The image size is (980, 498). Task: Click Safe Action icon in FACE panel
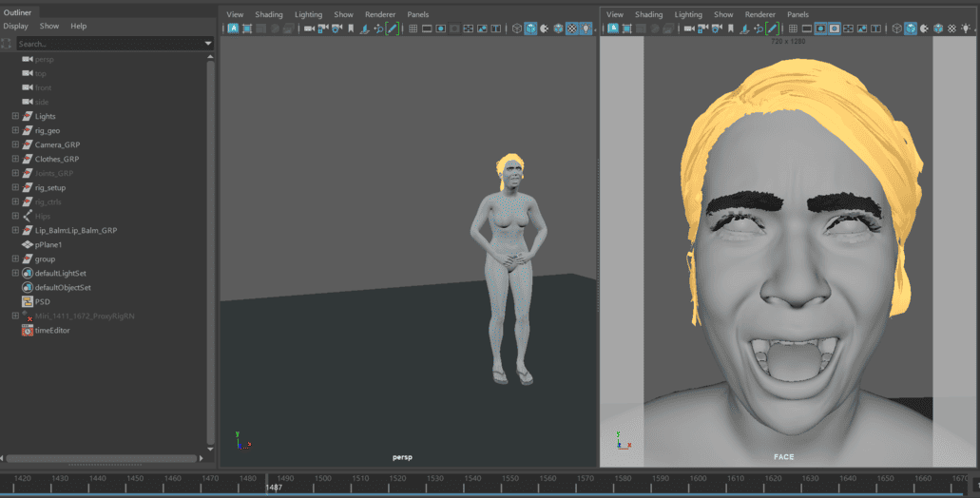pos(862,29)
